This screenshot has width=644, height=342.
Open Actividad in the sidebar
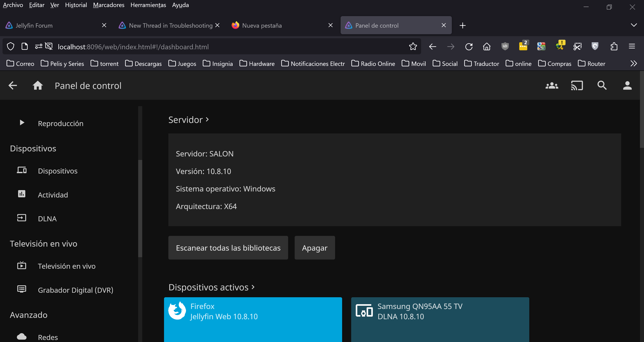click(x=53, y=195)
